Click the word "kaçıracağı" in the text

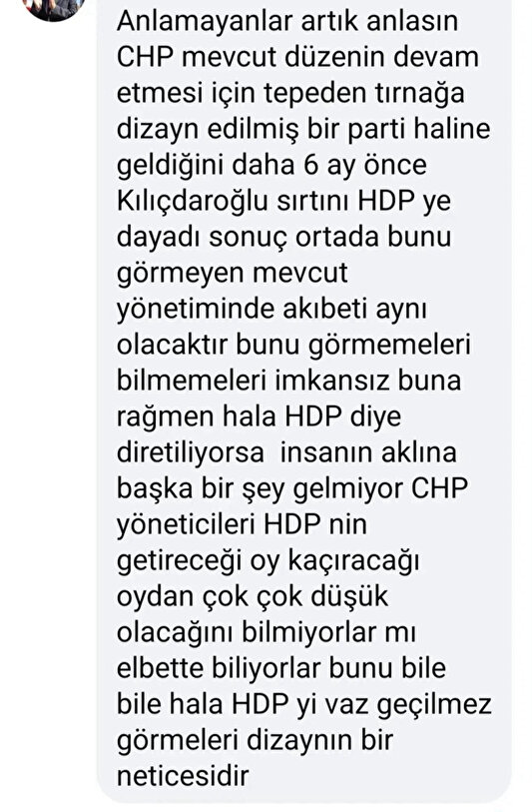coord(353,561)
